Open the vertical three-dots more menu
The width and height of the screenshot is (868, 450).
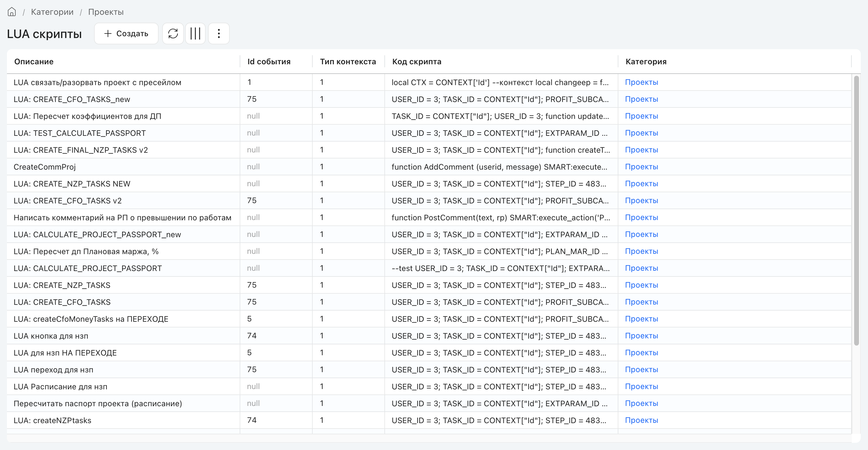219,34
